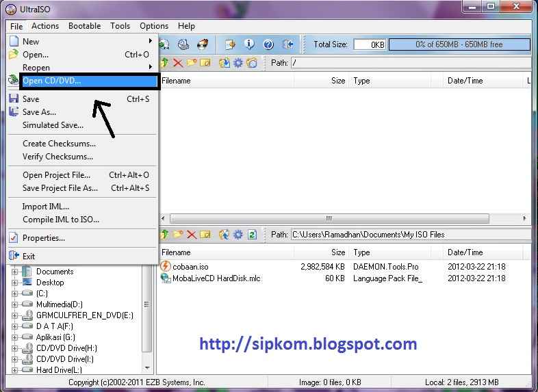Expand the Multimedia(D:) drive node
The image size is (538, 392).
[x=14, y=304]
